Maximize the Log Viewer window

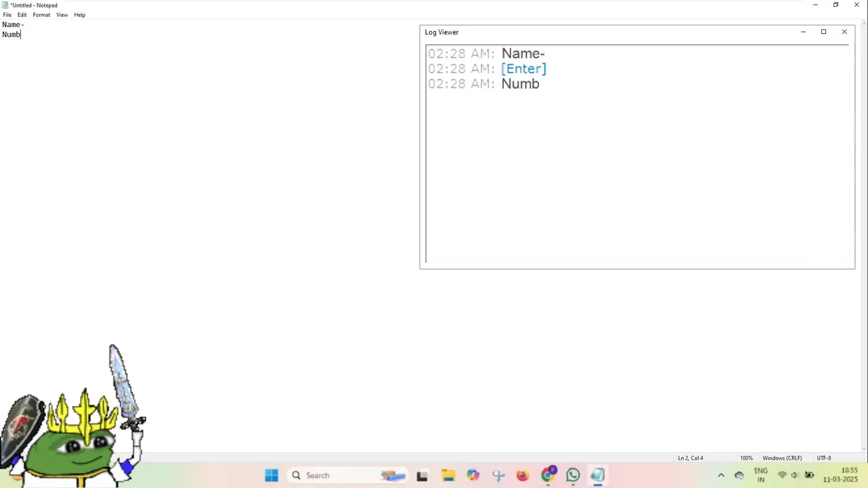click(823, 32)
